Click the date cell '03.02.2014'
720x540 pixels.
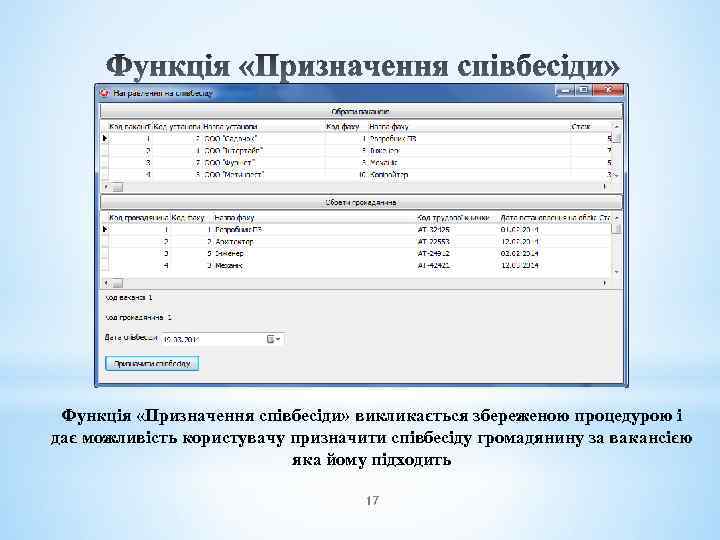(519, 253)
